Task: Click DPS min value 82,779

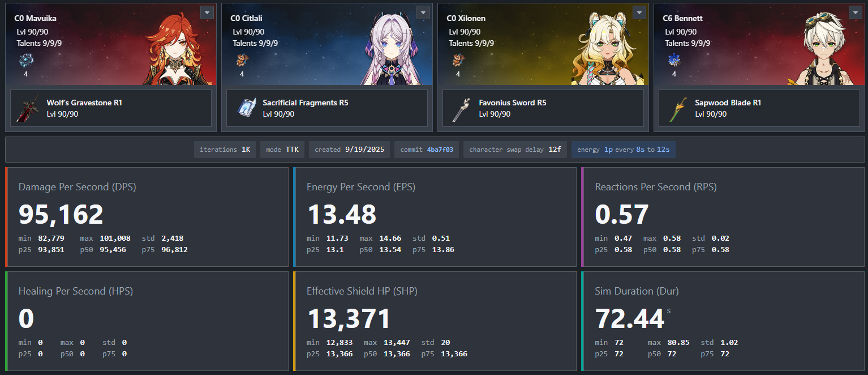Action: (51, 238)
